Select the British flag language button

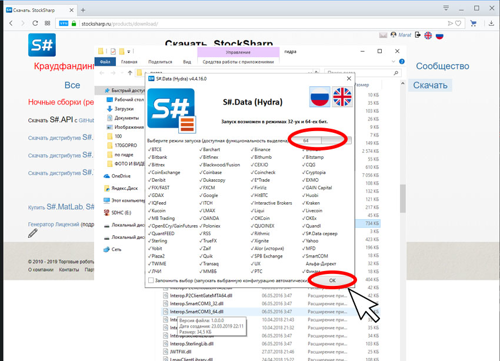[342, 97]
